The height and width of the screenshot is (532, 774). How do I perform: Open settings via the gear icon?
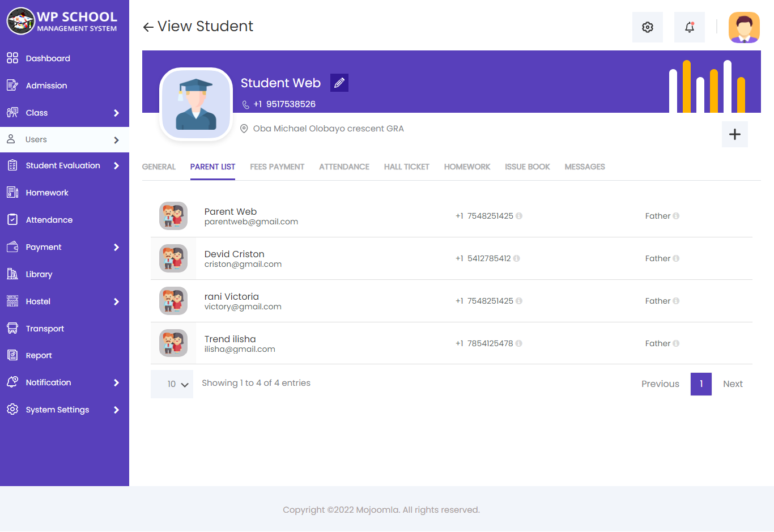(x=647, y=27)
